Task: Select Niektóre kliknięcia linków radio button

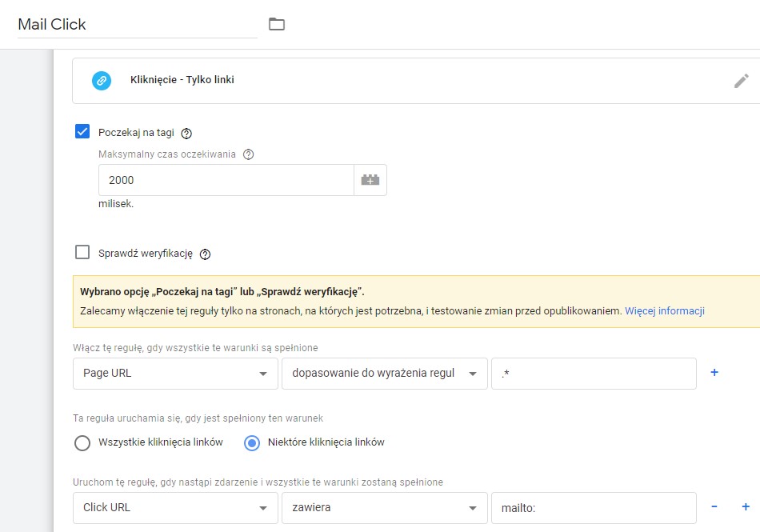Action: [251, 442]
